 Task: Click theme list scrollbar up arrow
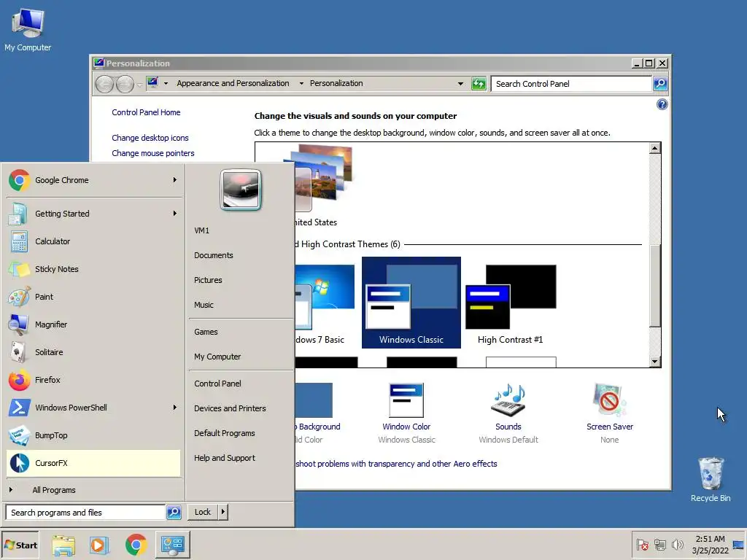pyautogui.click(x=655, y=148)
